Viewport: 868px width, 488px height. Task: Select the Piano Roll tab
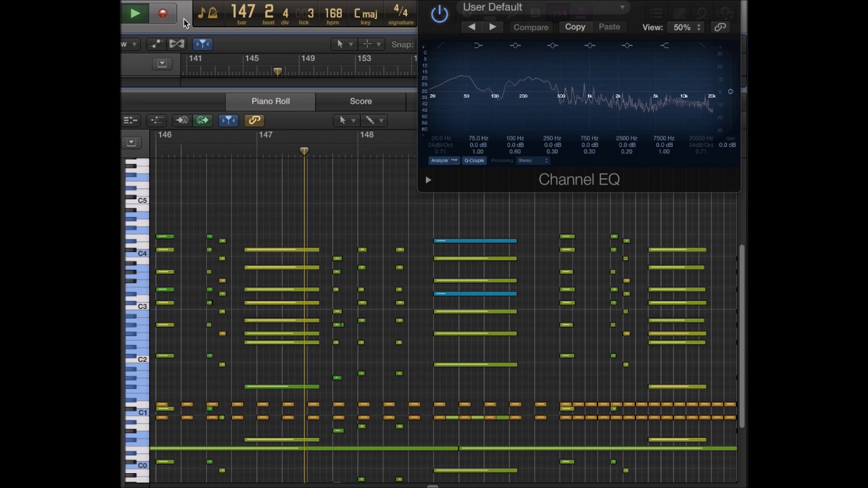pyautogui.click(x=271, y=101)
